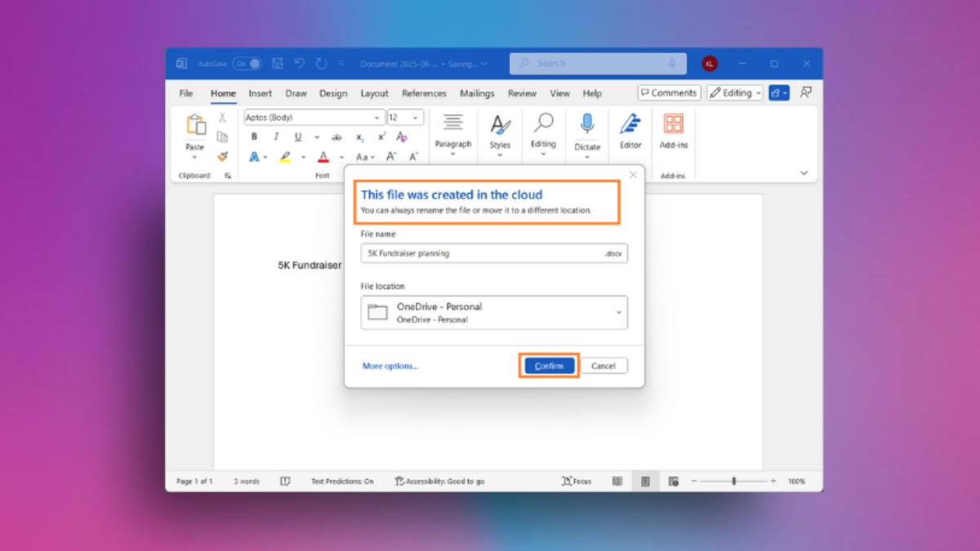
Task: Open the Dictate microphone tool
Action: [x=587, y=129]
